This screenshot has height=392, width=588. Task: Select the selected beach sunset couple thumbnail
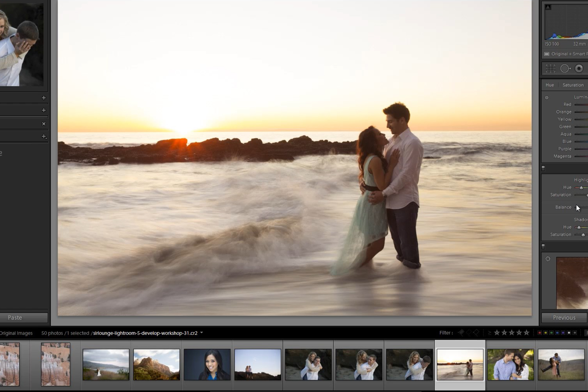[x=460, y=365]
